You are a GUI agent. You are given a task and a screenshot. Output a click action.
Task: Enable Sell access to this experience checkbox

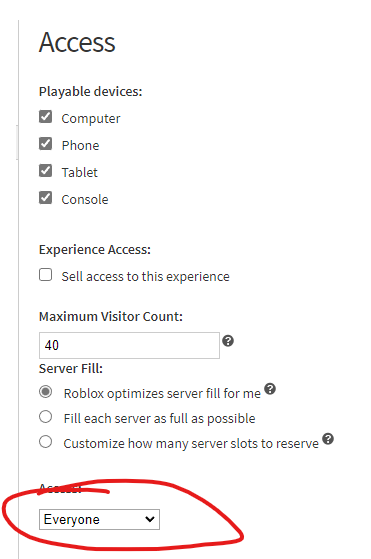click(45, 275)
